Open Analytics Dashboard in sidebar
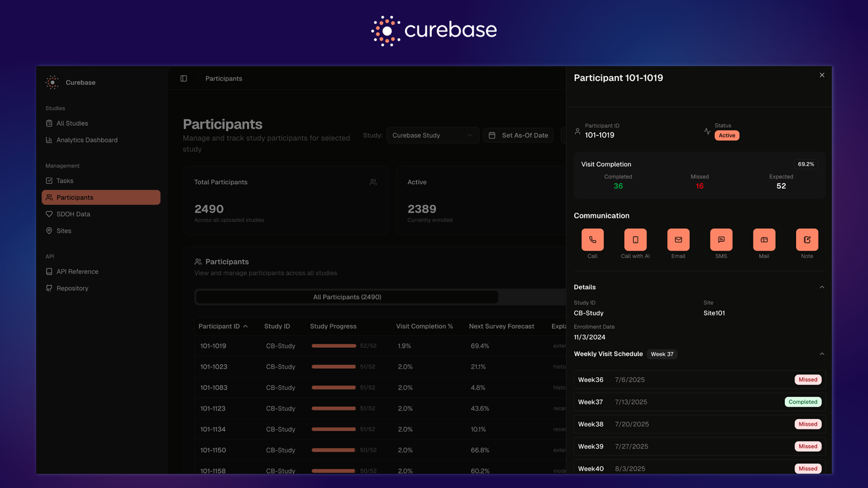Image resolution: width=868 pixels, height=488 pixels. coord(86,140)
